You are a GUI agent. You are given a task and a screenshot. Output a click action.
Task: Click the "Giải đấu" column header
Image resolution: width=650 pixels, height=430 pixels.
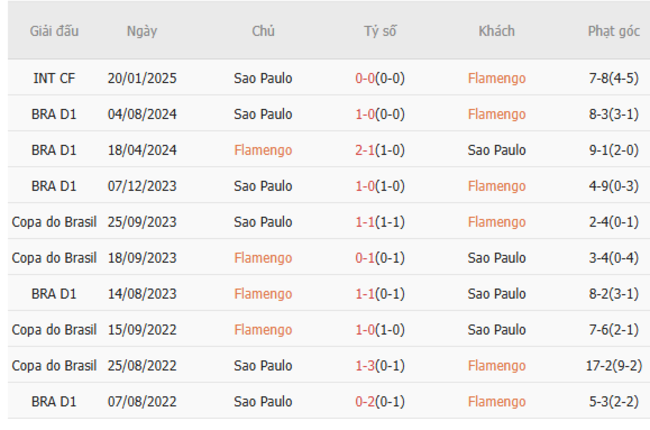click(54, 31)
